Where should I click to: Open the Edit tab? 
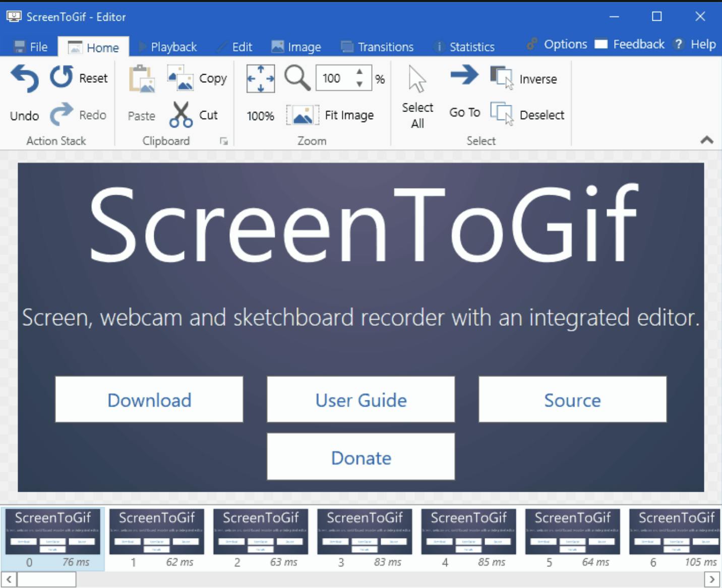(234, 47)
